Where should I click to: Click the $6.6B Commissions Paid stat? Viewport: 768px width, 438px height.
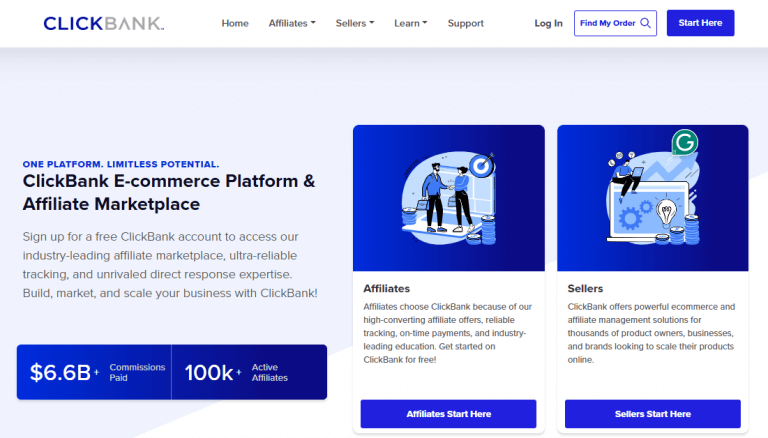click(x=93, y=372)
